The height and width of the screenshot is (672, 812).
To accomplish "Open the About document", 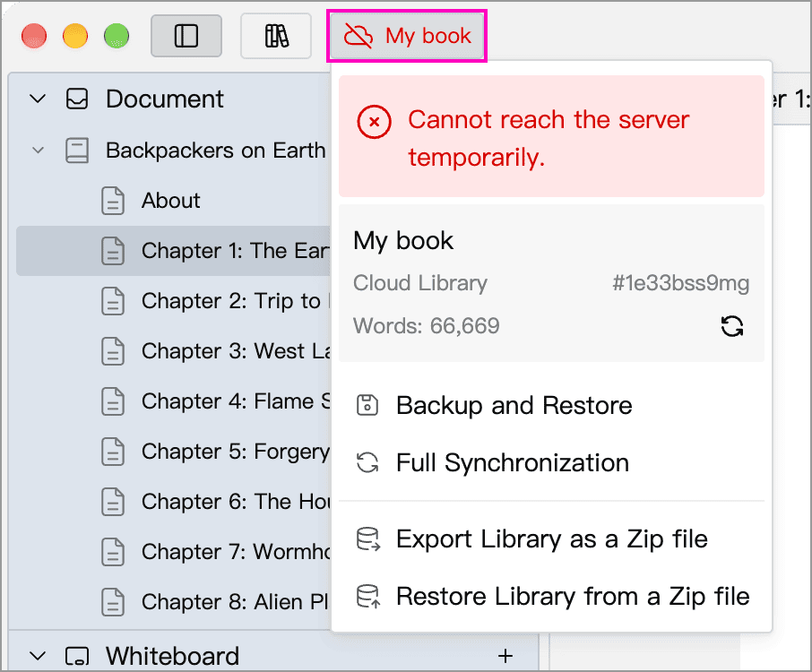I will [x=174, y=201].
